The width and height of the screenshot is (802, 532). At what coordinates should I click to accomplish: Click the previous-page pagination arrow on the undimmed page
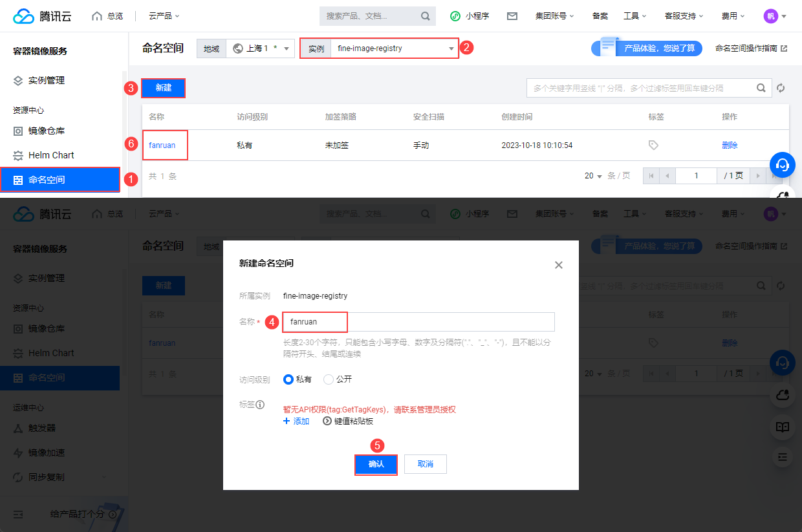(667, 176)
